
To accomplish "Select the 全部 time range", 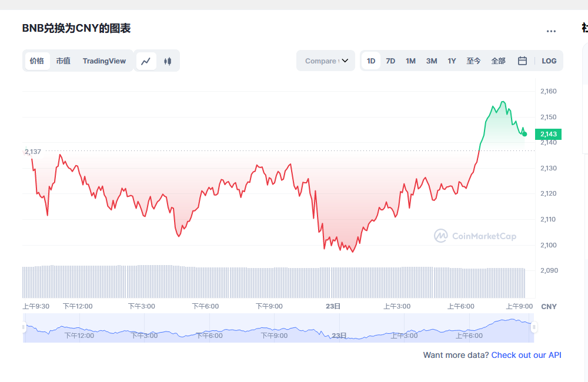I will tap(498, 61).
